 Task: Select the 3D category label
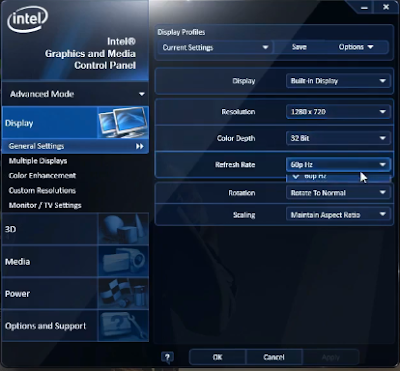point(11,229)
